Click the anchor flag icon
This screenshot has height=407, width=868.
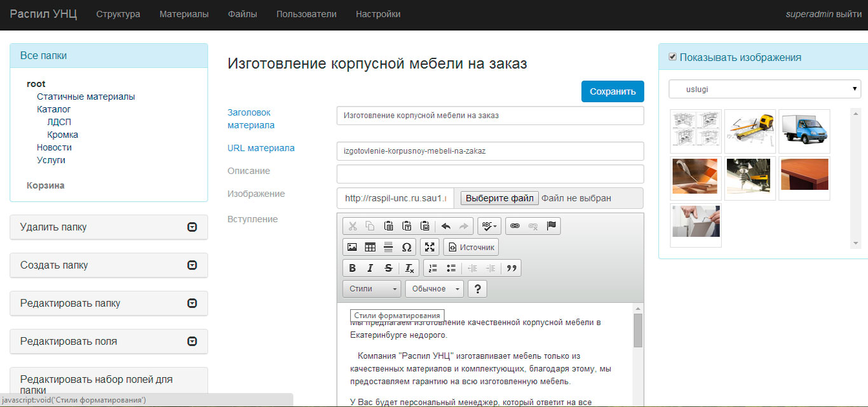(552, 225)
